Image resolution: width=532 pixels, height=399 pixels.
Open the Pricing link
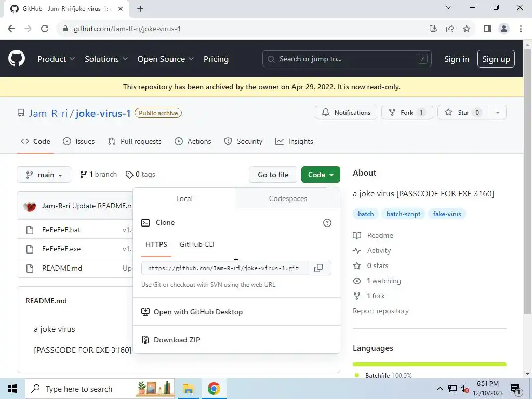(x=216, y=59)
